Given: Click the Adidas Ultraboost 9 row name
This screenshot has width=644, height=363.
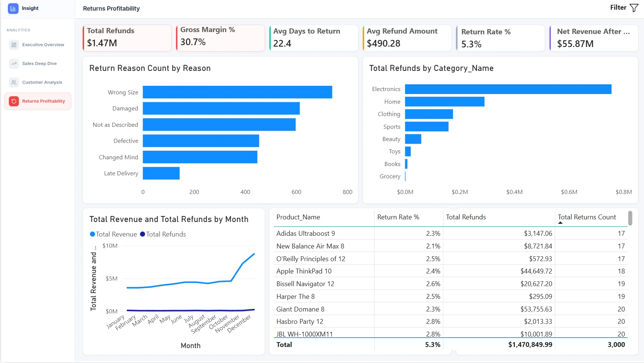Looking at the screenshot, I should [x=306, y=234].
